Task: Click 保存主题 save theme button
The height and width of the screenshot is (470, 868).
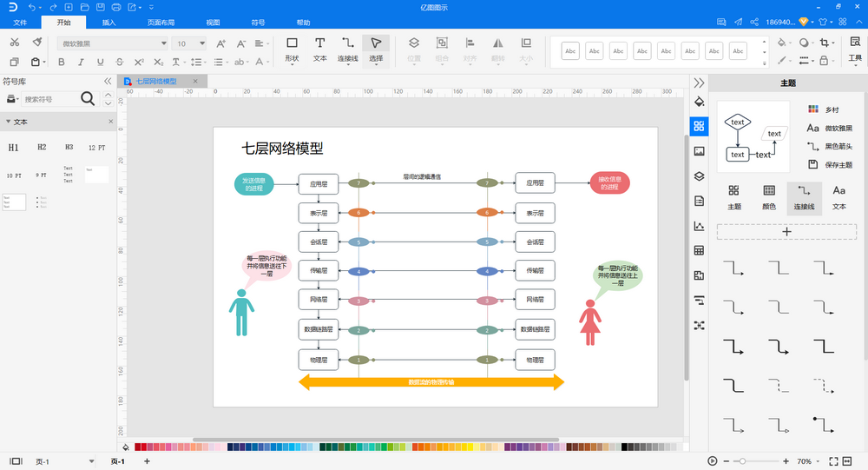Action: tap(831, 164)
